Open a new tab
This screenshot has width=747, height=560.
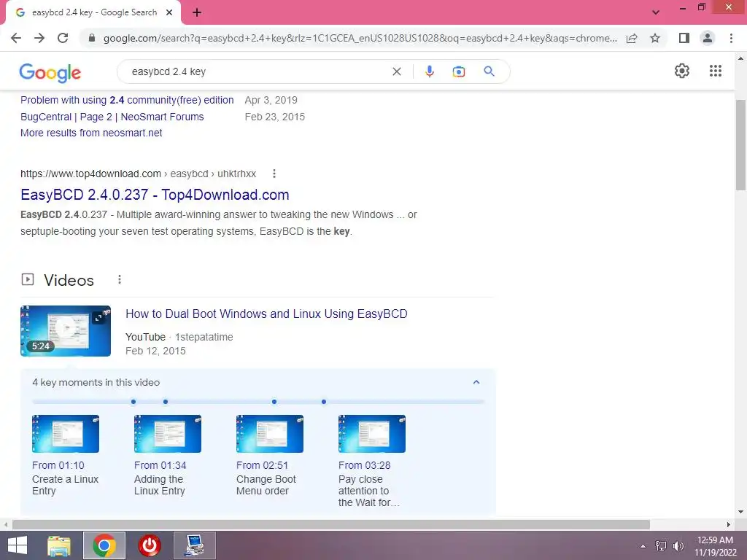197,13
